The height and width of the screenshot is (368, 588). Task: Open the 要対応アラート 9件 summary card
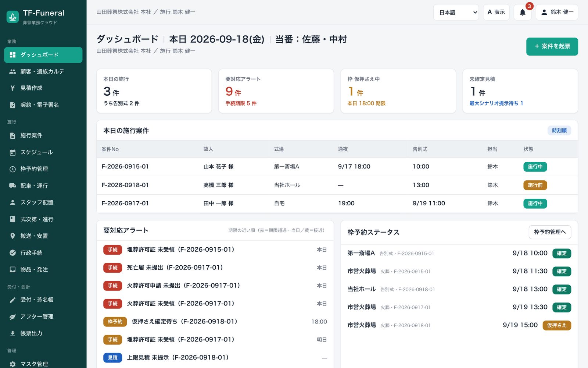point(276,91)
